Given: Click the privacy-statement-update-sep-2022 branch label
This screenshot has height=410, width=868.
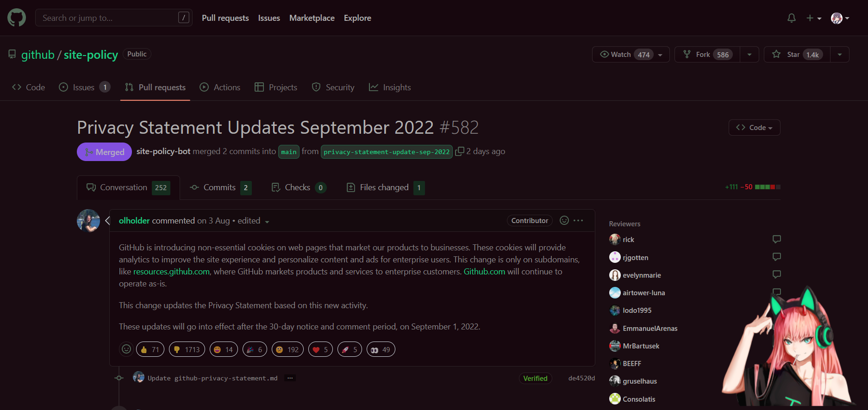Looking at the screenshot, I should (x=387, y=152).
